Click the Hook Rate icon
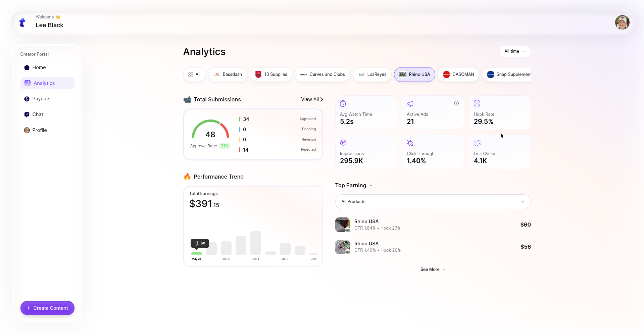The image size is (644, 335). [x=477, y=103]
